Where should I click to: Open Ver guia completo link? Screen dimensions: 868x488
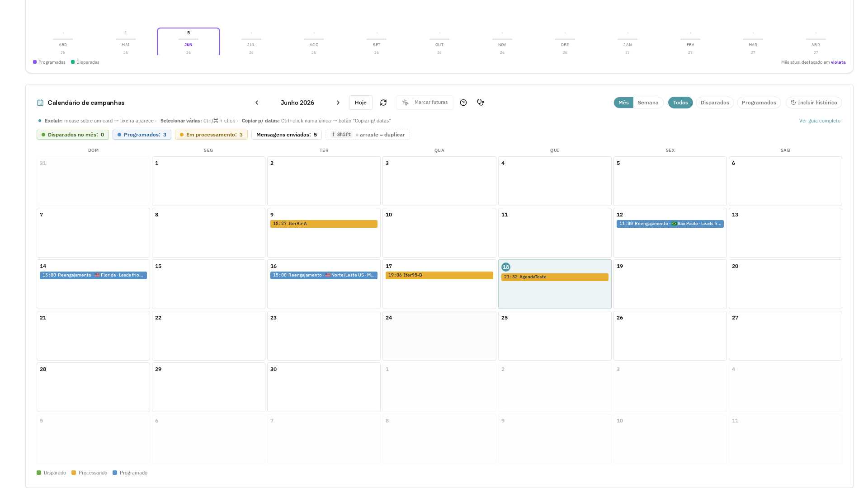(820, 121)
